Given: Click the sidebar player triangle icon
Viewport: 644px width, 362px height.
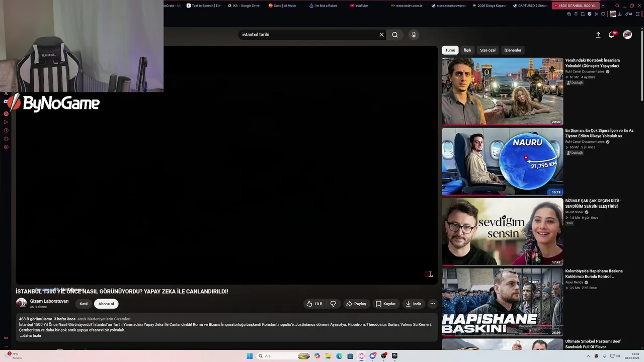Looking at the screenshot, I should click(x=6, y=122).
